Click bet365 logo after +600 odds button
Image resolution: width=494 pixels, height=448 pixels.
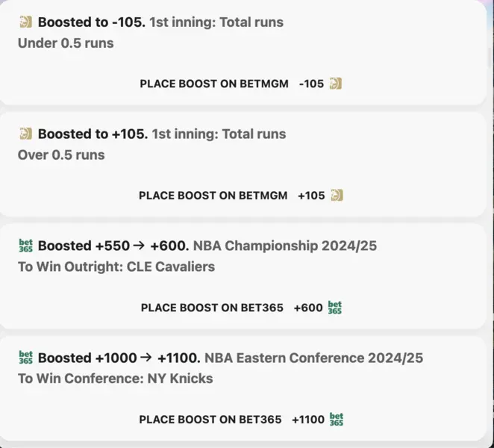334,308
